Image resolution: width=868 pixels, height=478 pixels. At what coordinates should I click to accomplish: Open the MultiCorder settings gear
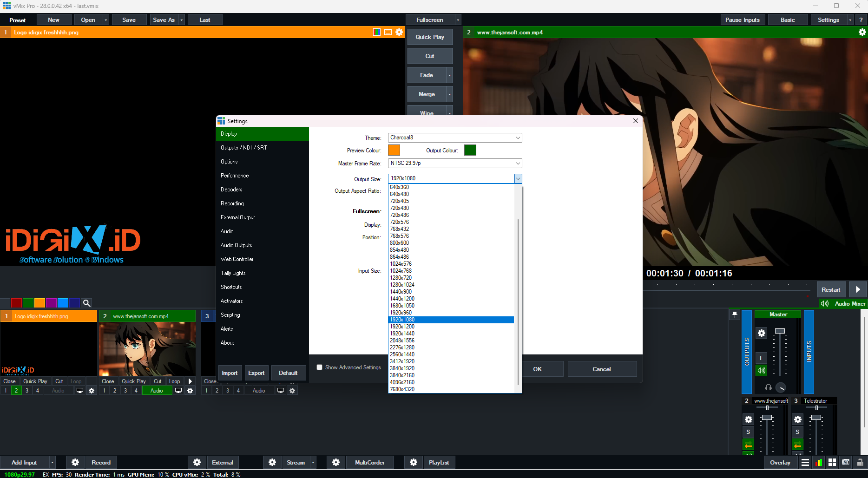click(336, 462)
